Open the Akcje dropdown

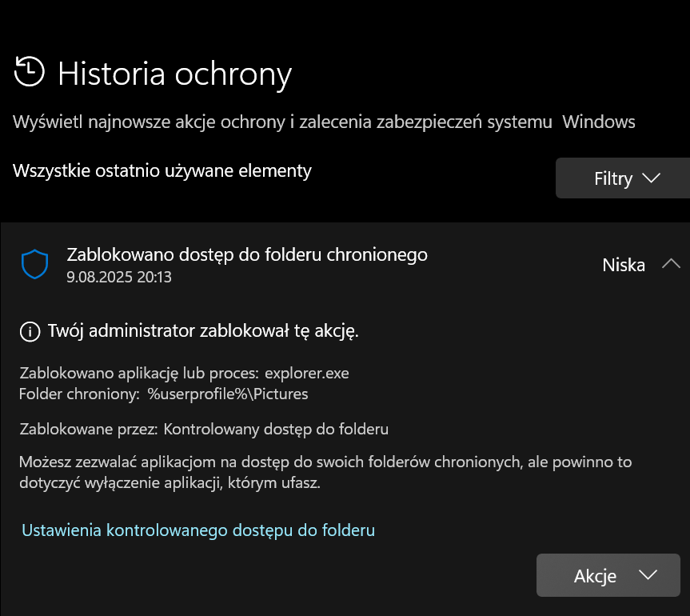coord(608,575)
